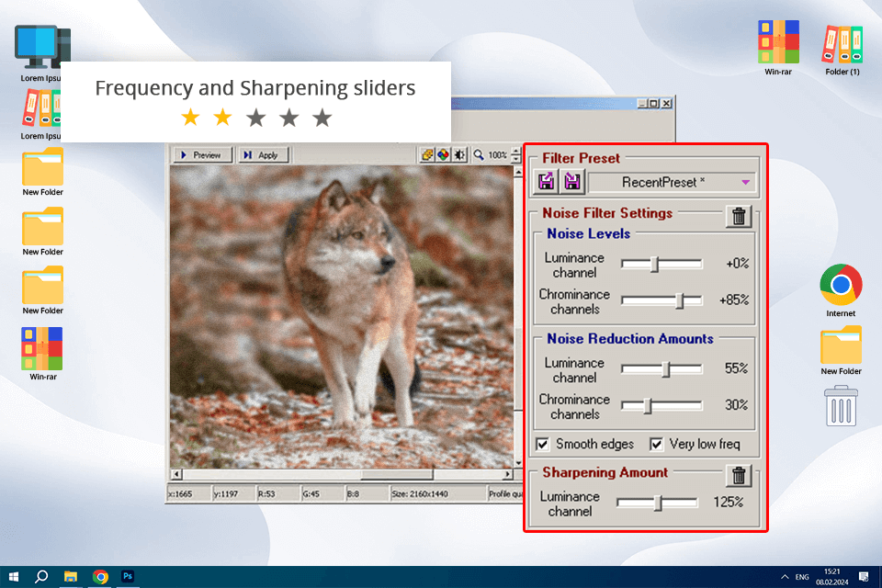Click the Size: 2160x1440 status text

coord(420,494)
